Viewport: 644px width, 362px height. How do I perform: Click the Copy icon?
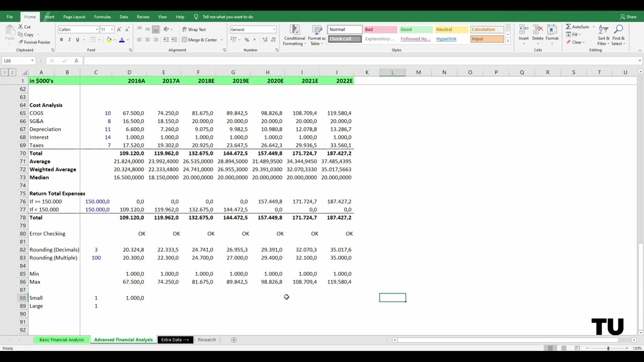point(21,35)
